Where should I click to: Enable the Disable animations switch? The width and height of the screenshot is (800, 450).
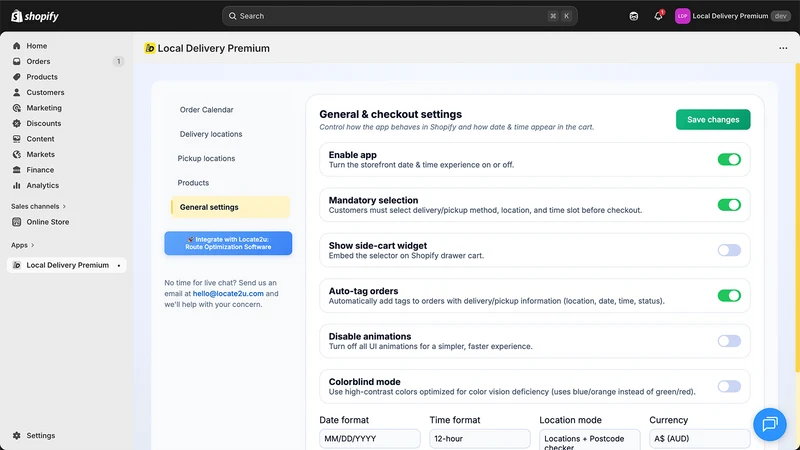pos(729,341)
